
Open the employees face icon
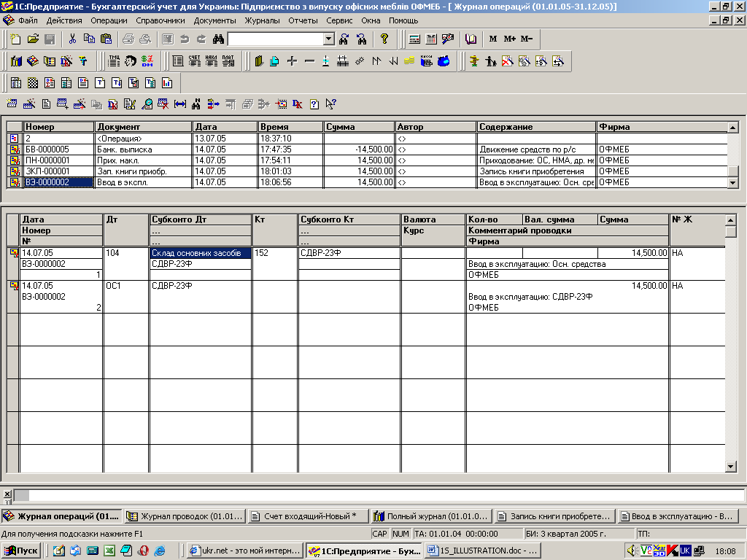coord(131,61)
